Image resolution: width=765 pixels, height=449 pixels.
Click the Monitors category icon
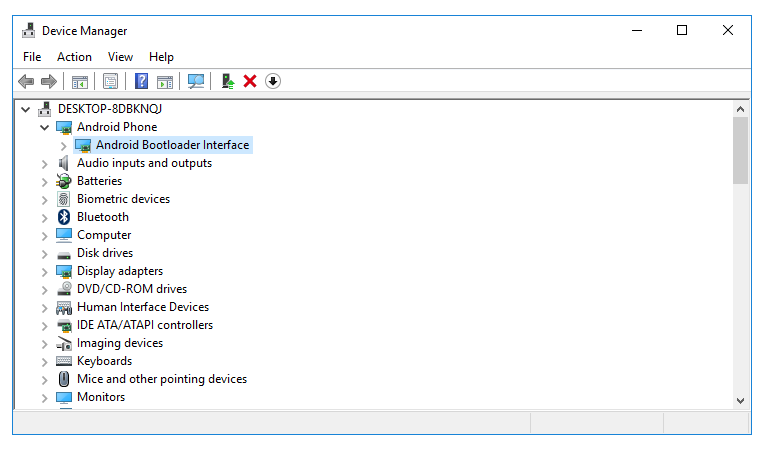point(64,397)
